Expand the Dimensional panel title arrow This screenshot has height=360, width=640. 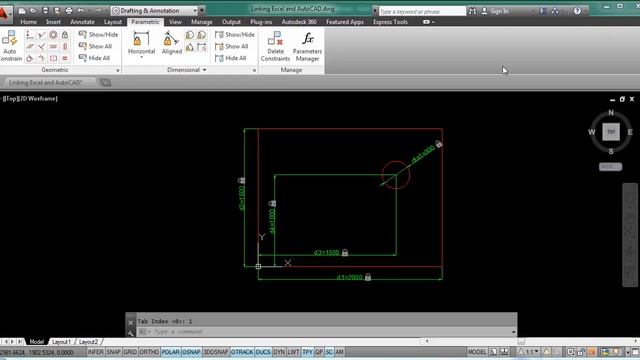click(204, 70)
